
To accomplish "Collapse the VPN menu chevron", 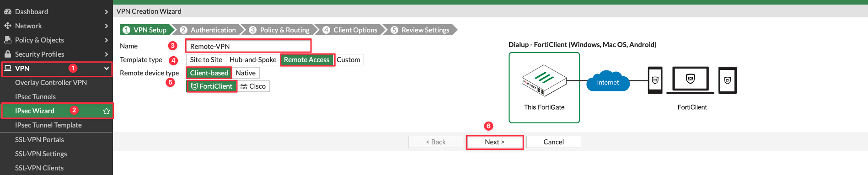I will click(106, 69).
